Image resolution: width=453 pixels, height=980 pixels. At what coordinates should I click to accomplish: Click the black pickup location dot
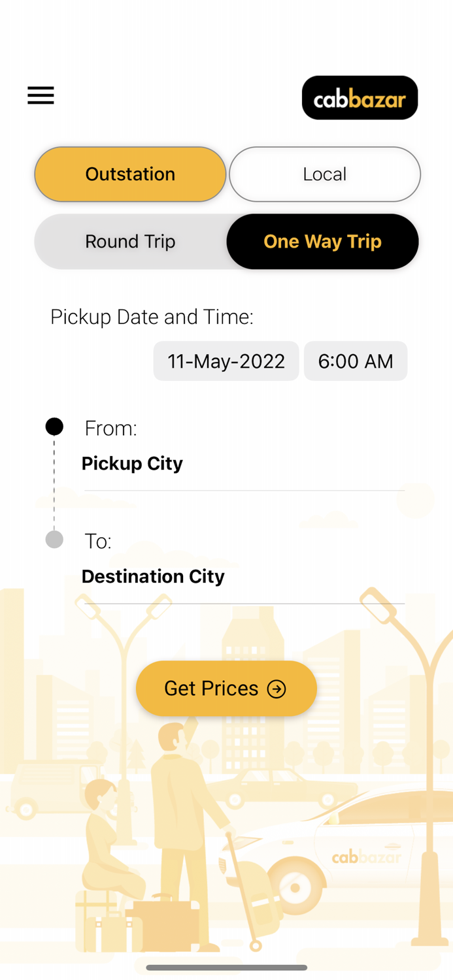(54, 426)
